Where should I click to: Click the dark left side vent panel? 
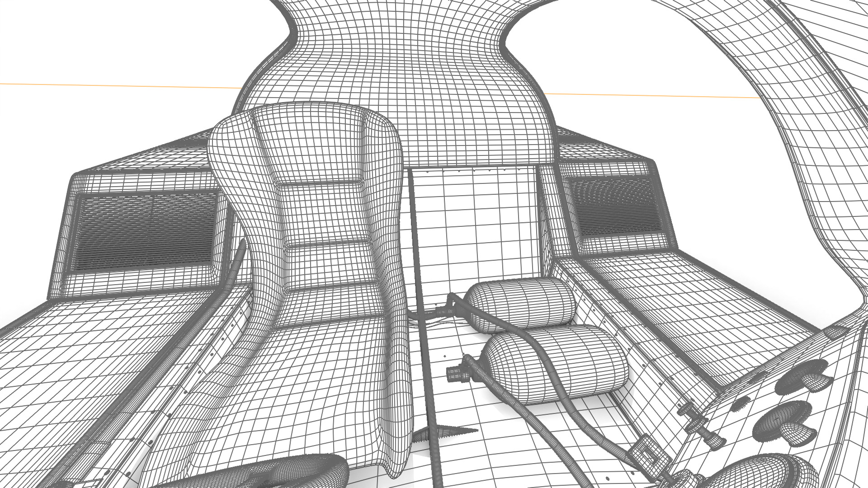pos(145,230)
